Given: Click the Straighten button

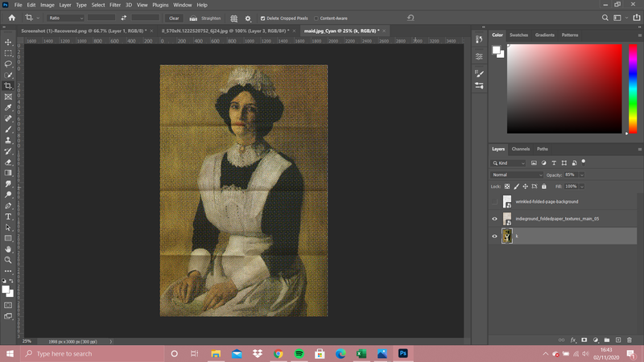Looking at the screenshot, I should click(205, 18).
